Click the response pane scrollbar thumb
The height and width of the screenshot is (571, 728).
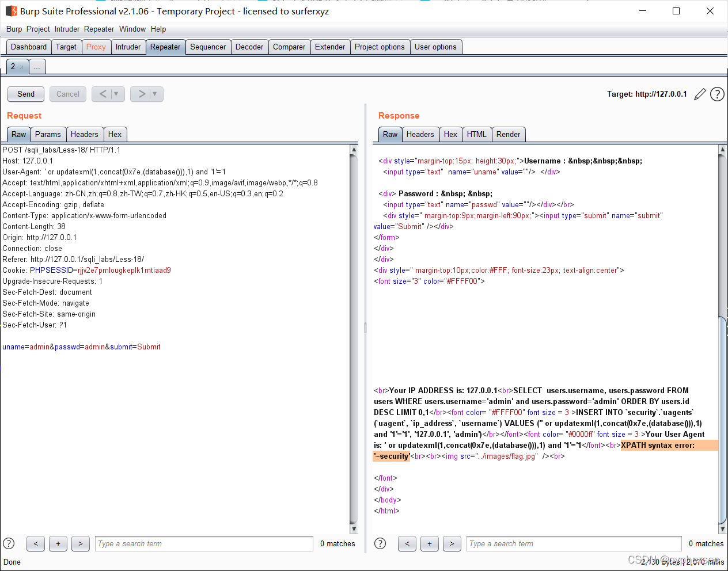722,420
